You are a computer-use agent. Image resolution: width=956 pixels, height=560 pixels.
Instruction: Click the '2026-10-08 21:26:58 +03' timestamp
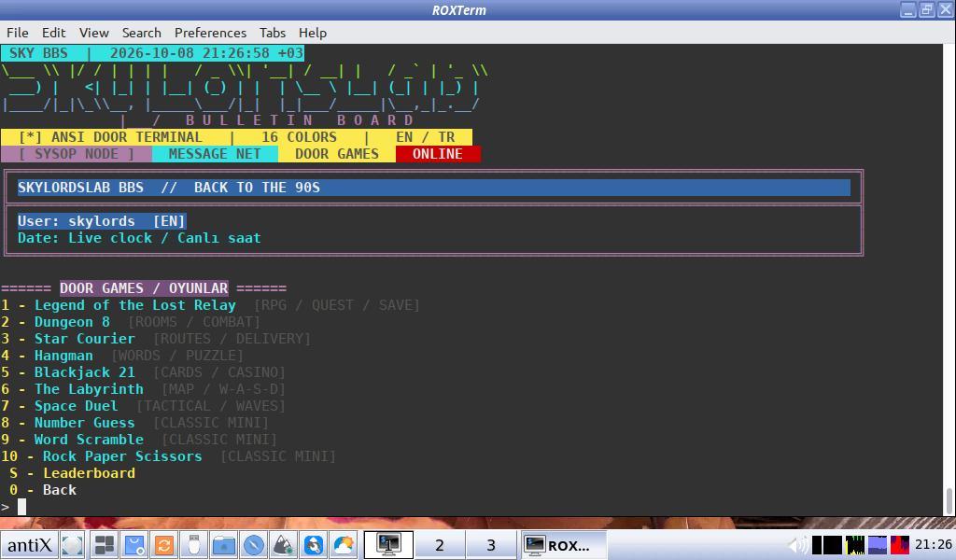coord(206,53)
